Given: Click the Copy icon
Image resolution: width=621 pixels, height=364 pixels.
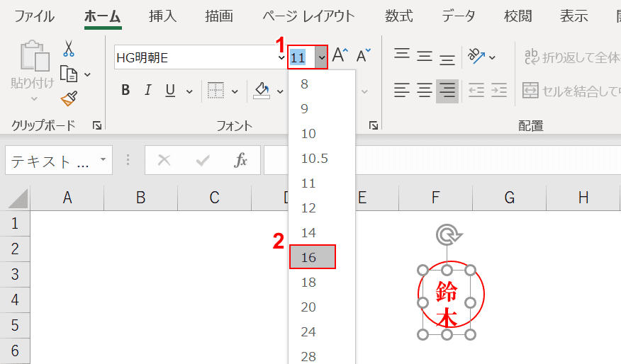Looking at the screenshot, I should coord(69,74).
